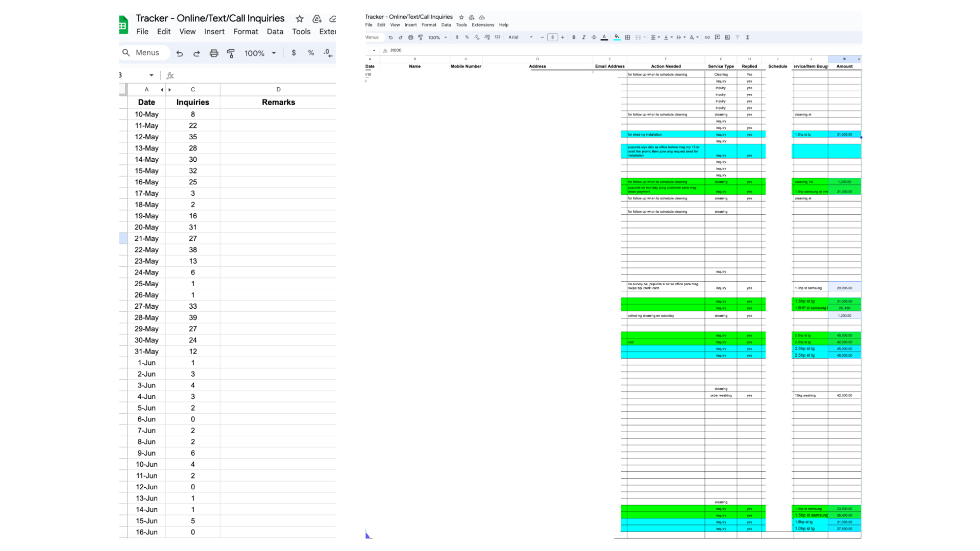980x551 pixels.
Task: Toggle bold formatting
Action: [x=574, y=37]
